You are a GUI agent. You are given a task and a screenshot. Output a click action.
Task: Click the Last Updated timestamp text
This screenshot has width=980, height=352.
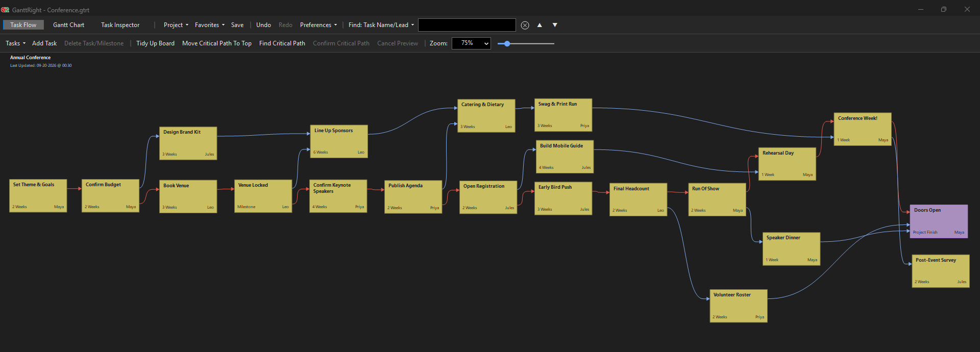coord(41,65)
